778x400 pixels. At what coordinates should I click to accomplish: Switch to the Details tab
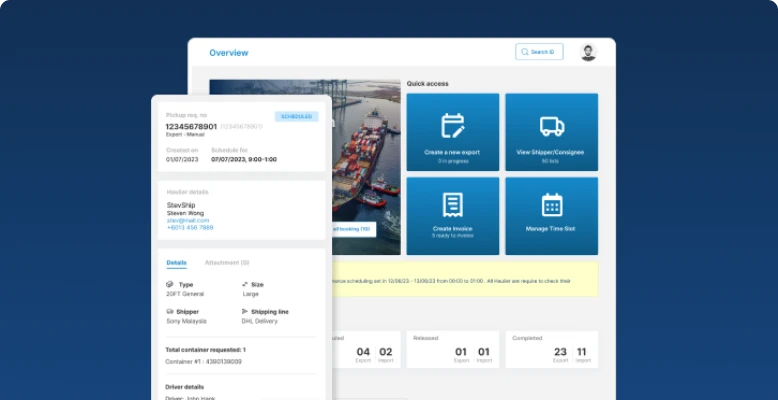[177, 263]
